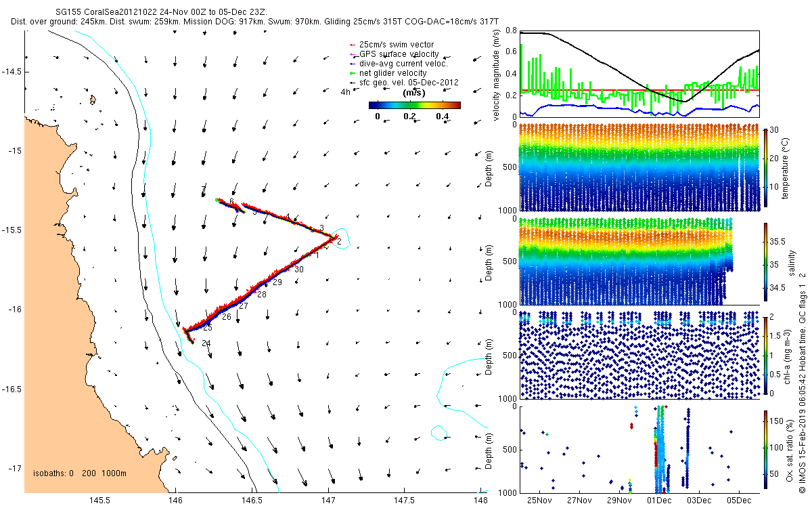Click latitude tick '-17' on the map
This screenshot has height=508, width=812.
pyautogui.click(x=15, y=469)
